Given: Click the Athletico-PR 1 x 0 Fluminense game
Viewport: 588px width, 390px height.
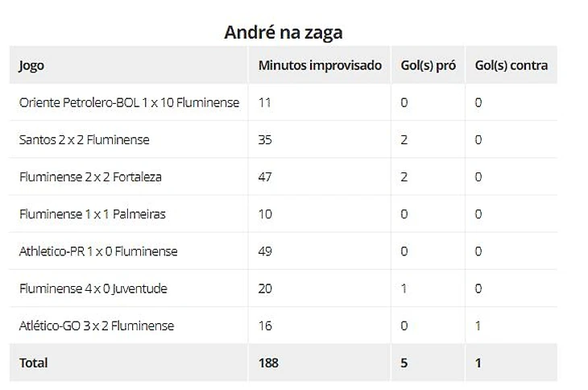Looking at the screenshot, I should [98, 251].
